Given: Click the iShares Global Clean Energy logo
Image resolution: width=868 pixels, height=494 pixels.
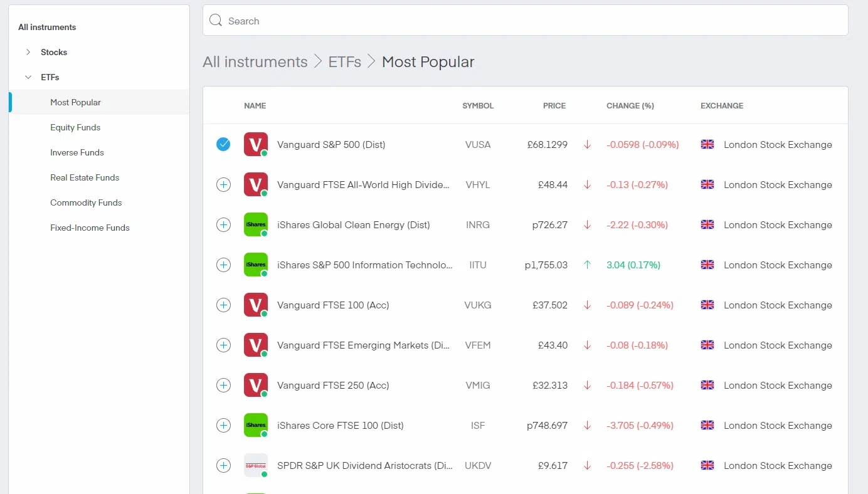Looking at the screenshot, I should 256,224.
